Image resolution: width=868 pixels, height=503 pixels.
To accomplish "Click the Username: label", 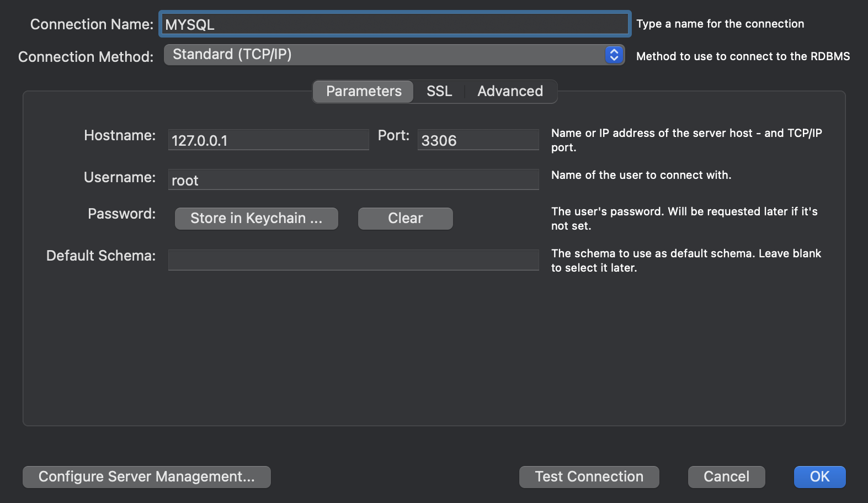I will (x=120, y=177).
